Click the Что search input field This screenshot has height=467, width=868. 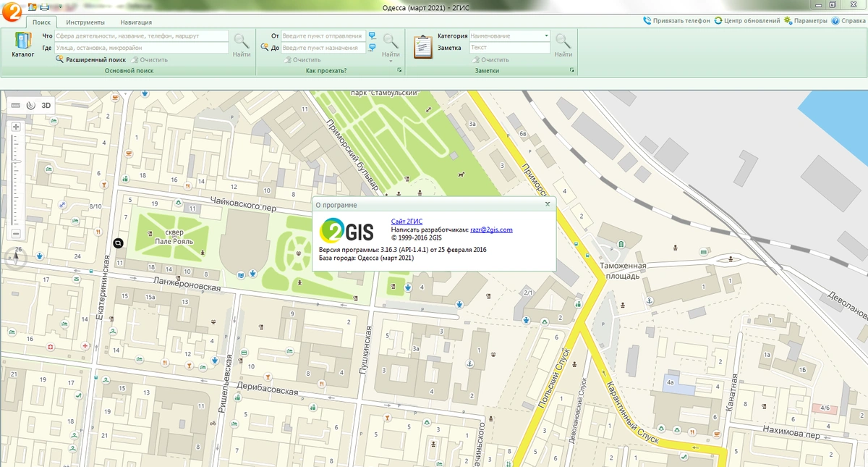coord(141,35)
